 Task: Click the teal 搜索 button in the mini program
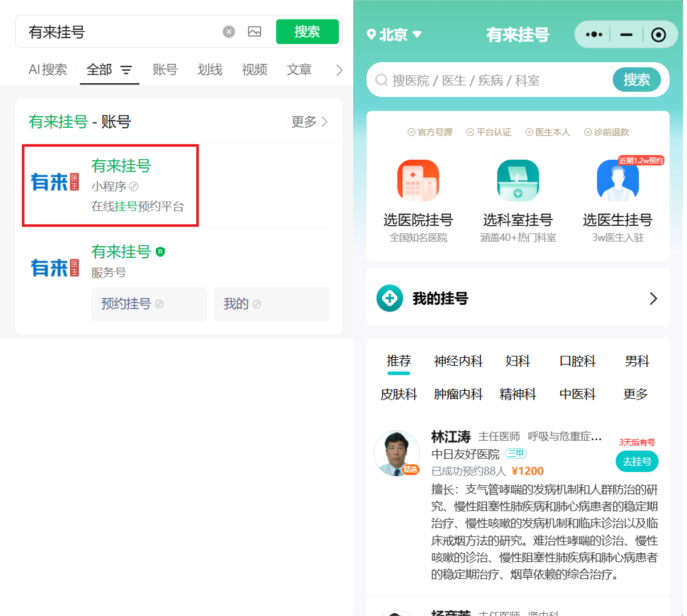click(x=637, y=80)
